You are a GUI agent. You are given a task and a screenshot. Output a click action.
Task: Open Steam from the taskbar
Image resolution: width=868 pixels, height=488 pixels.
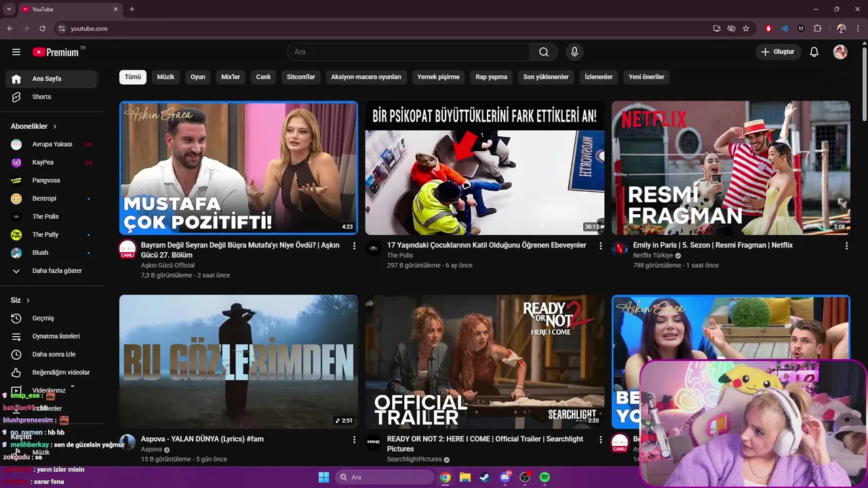coord(485,477)
